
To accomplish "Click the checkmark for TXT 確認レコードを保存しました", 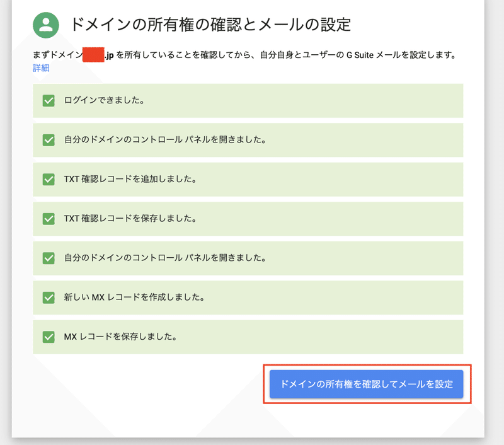I will (49, 219).
